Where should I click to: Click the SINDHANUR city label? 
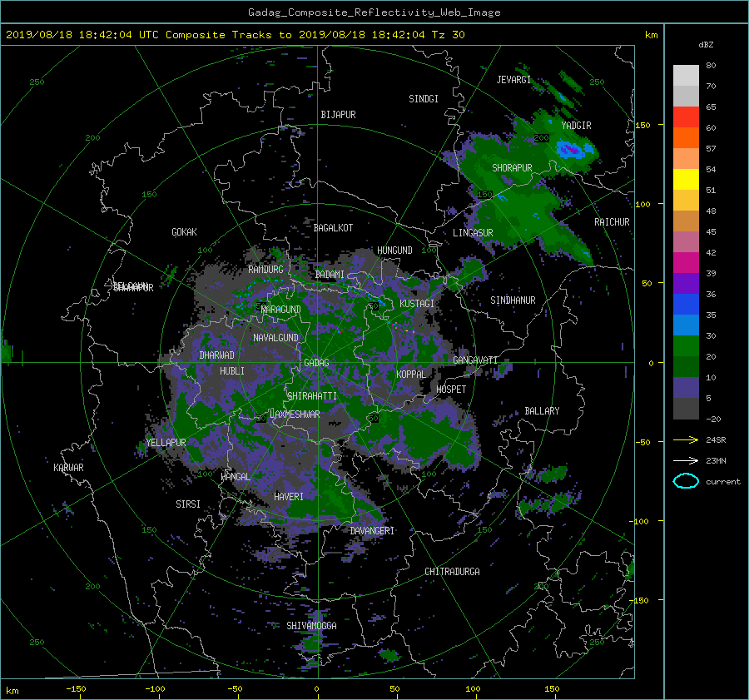pos(513,300)
